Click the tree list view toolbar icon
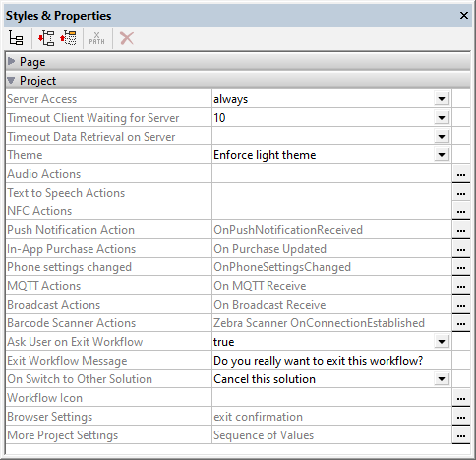476x460 pixels. [x=16, y=38]
